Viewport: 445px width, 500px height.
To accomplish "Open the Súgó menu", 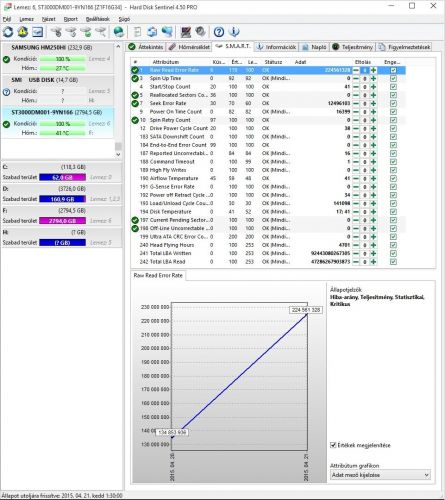I will pos(124,19).
